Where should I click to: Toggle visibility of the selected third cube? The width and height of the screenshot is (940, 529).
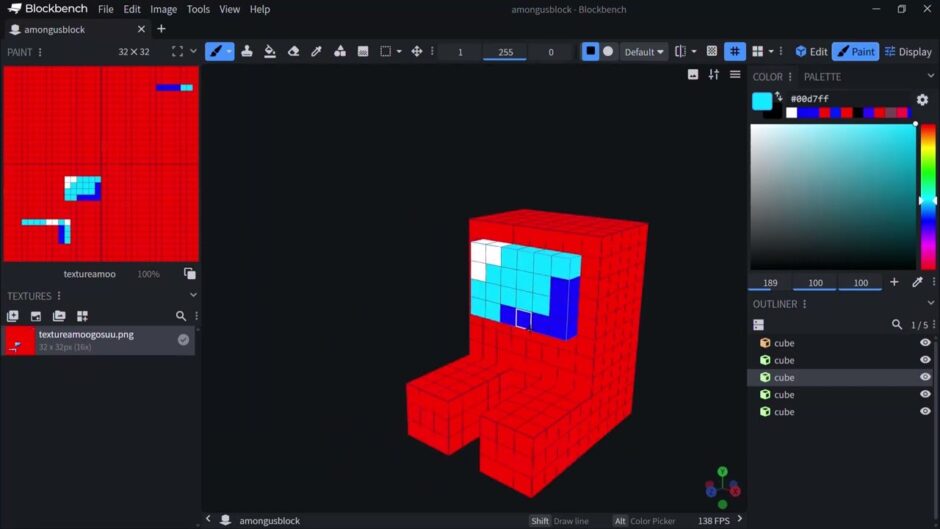point(925,377)
